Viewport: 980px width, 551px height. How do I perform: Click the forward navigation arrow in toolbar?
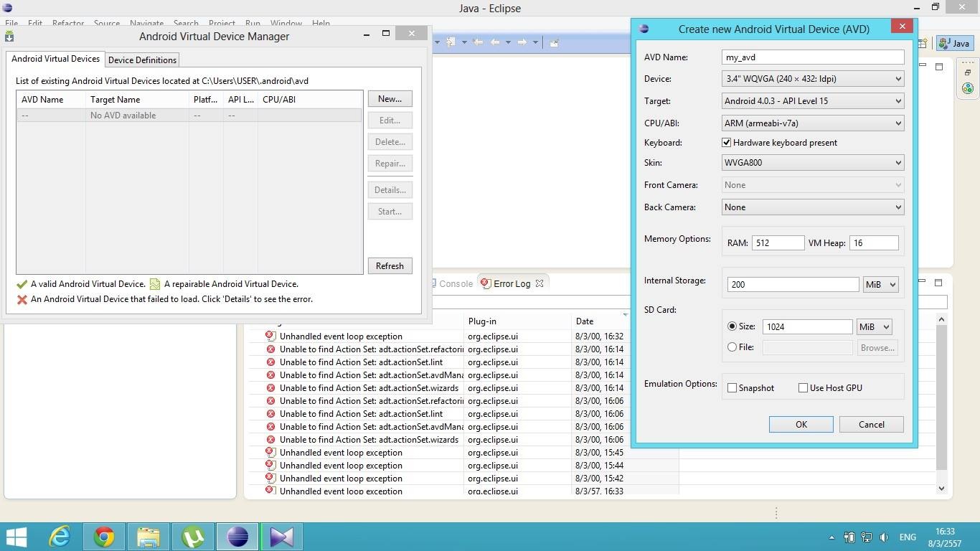(522, 42)
